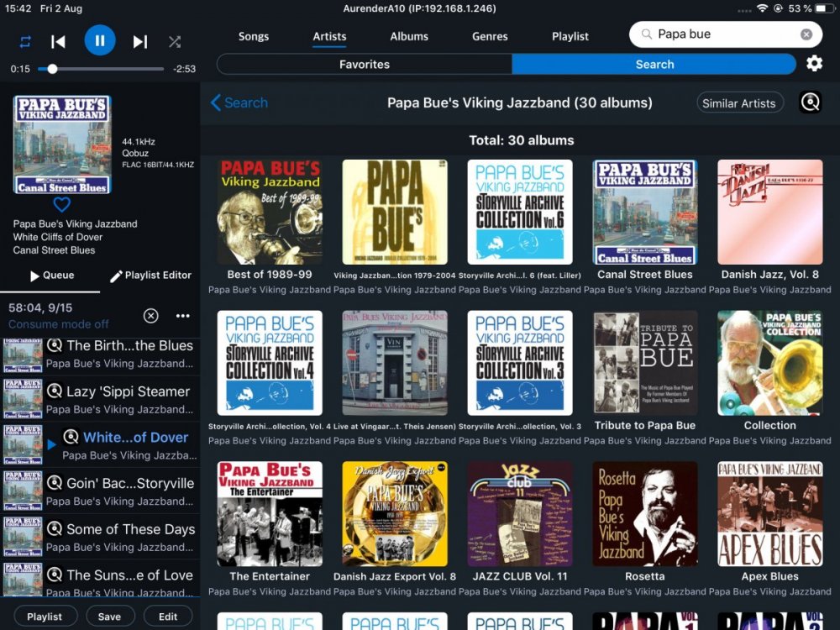840x630 pixels.
Task: Open Live at Vingaarden album
Action: (x=395, y=363)
